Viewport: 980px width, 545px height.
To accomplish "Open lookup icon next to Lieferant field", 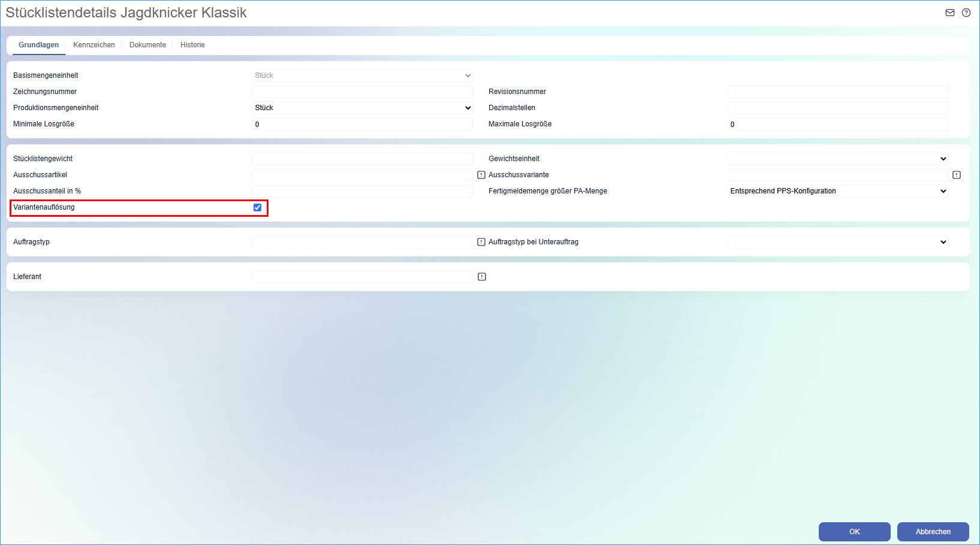I will (482, 277).
